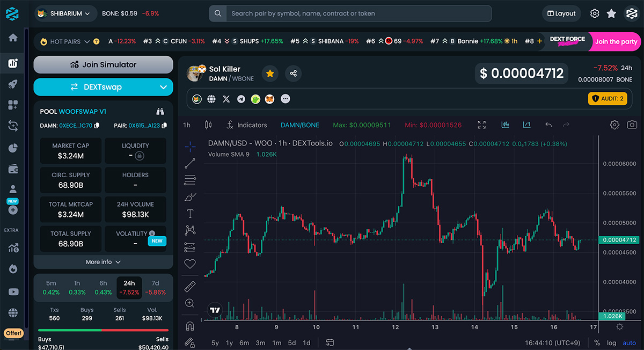Add token to MetaMask fox icon
Image resolution: width=644 pixels, height=350 pixels.
pos(270,99)
